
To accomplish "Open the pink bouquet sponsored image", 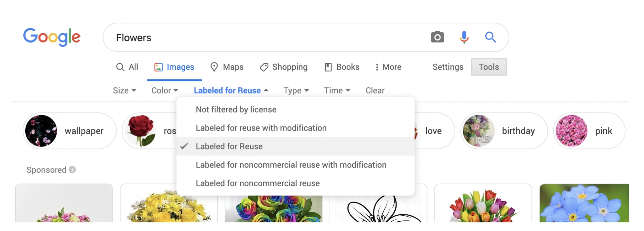I will click(x=64, y=203).
